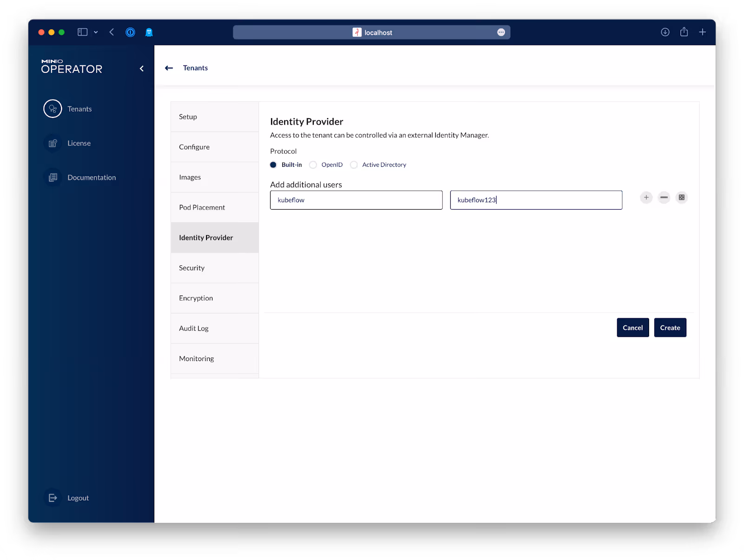Remove user row with minus icon
Viewport: 744px width, 560px height.
(x=664, y=198)
